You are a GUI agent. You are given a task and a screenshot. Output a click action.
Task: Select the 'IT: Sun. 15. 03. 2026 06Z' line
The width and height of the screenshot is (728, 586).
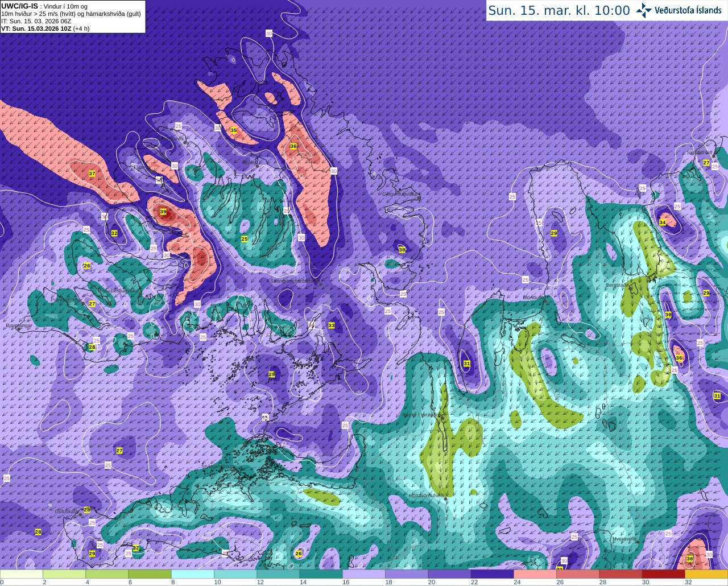pos(36,21)
